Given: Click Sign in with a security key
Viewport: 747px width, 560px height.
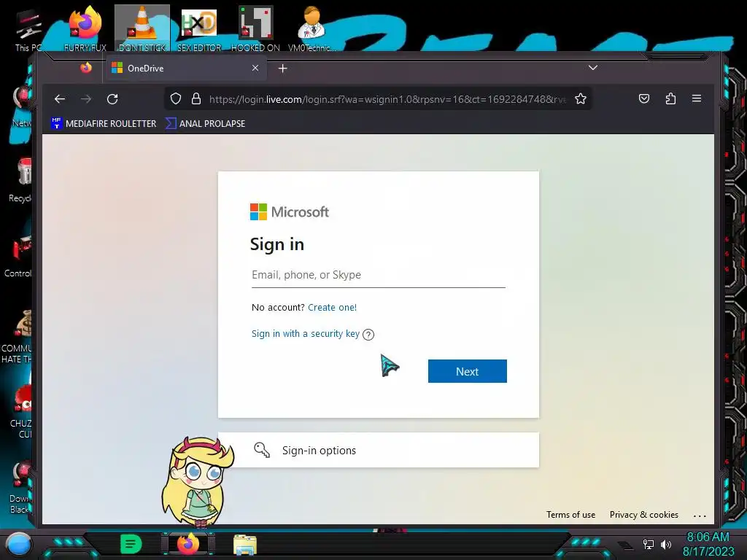Looking at the screenshot, I should click(x=306, y=334).
